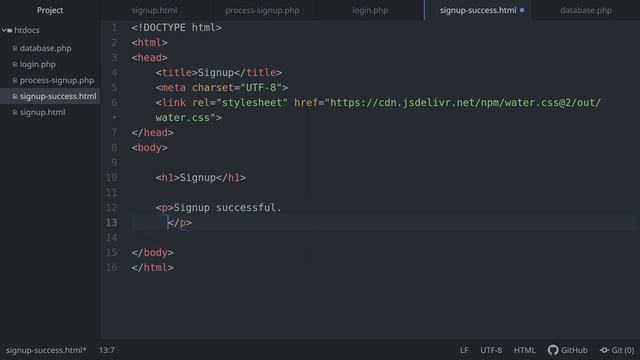Click the closing </html> tag

pos(152,268)
